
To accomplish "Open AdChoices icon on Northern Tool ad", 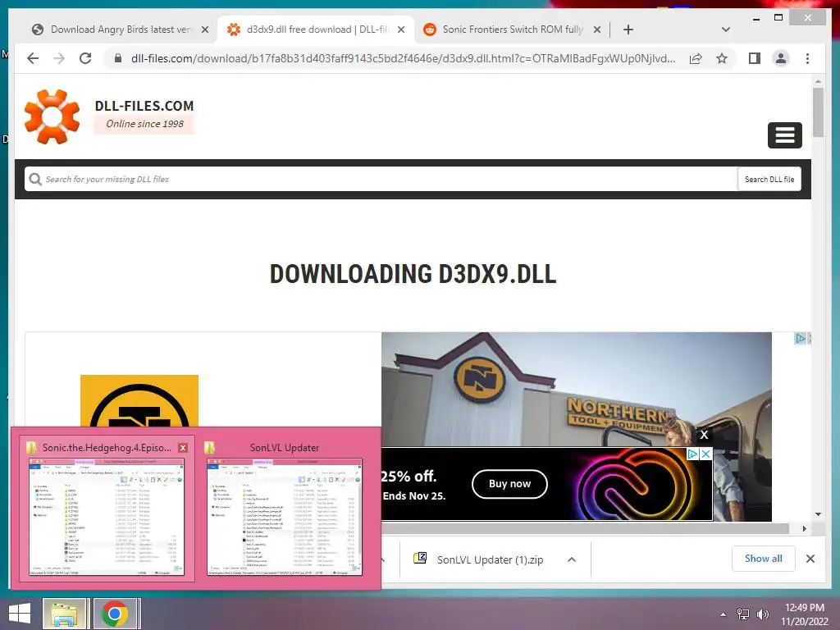I will 801,338.
